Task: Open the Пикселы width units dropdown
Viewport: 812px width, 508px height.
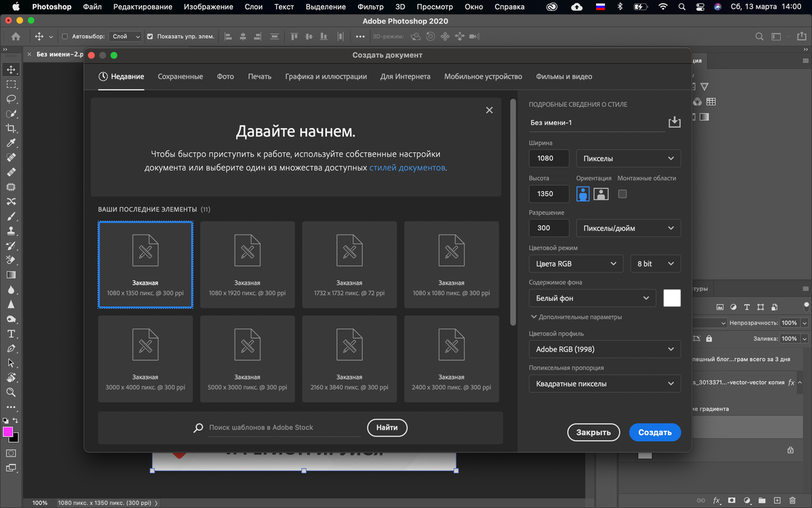Action: click(628, 158)
